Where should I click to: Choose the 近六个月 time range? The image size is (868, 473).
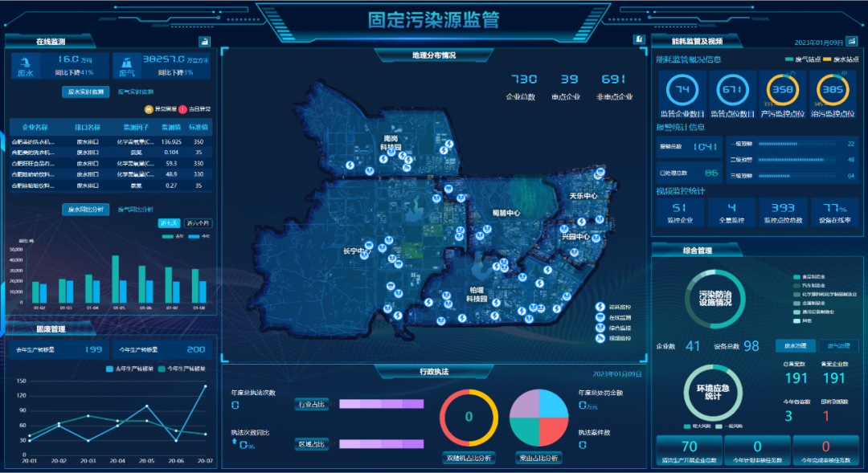(198, 223)
